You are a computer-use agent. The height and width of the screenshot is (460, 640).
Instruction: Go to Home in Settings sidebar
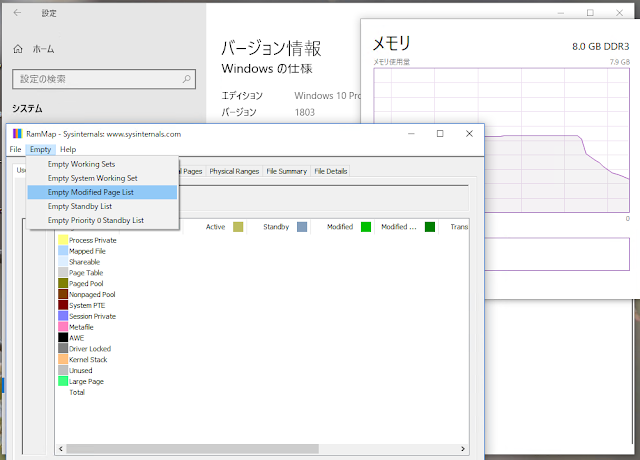[x=34, y=49]
